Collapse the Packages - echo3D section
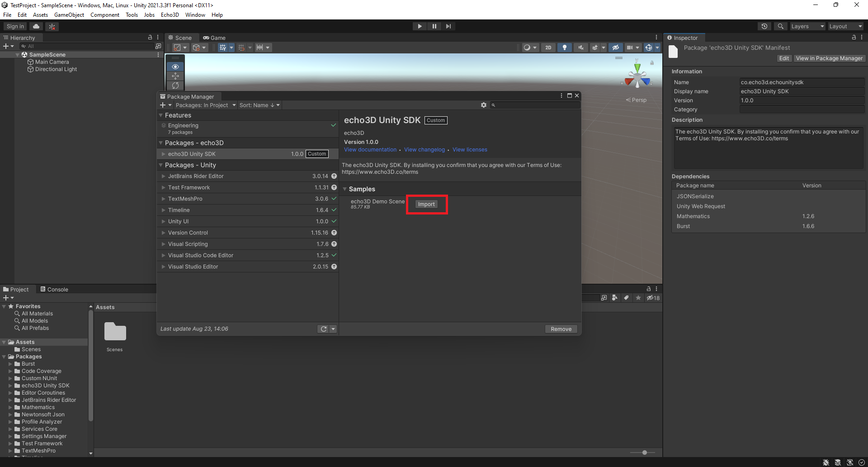The height and width of the screenshot is (467, 868). (x=160, y=143)
